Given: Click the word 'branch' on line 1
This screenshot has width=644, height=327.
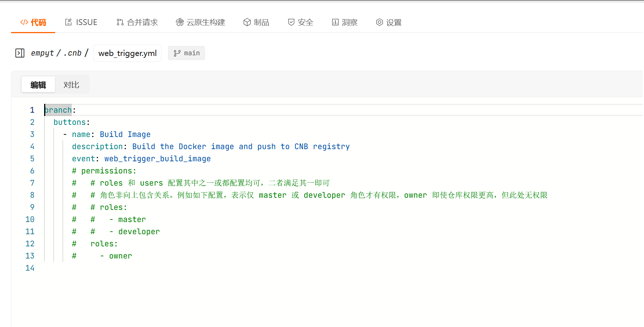Looking at the screenshot, I should (58, 110).
